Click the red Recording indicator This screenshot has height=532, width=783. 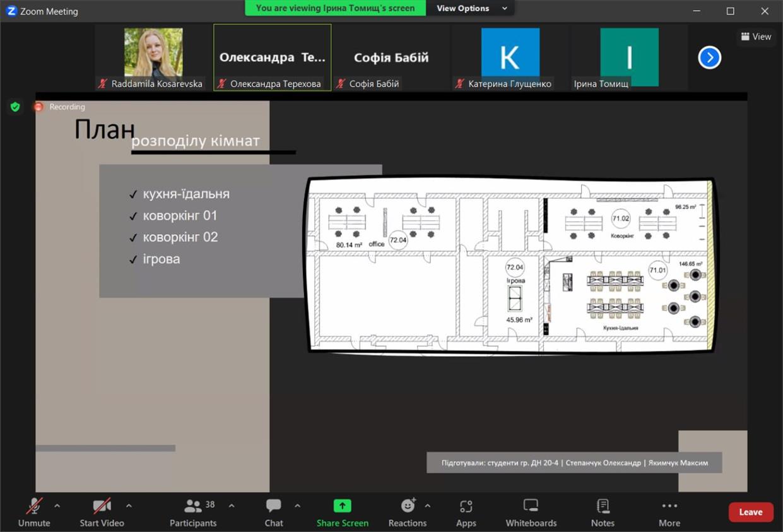point(59,107)
